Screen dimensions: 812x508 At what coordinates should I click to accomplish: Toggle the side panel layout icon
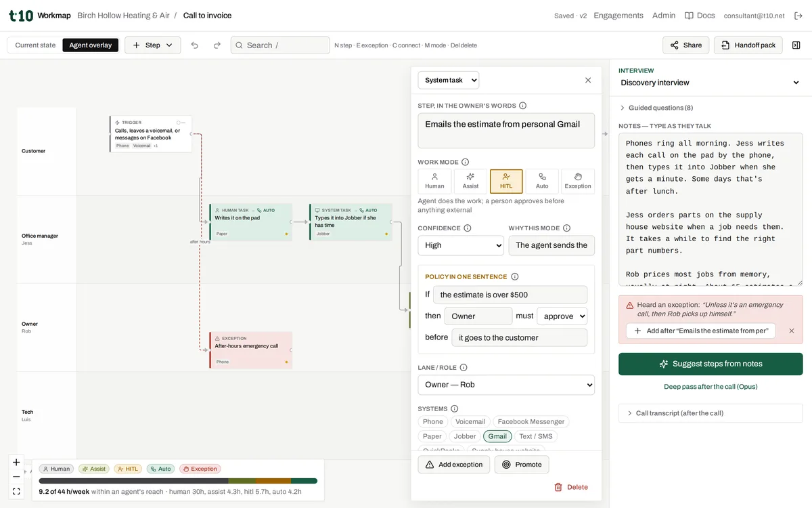796,45
